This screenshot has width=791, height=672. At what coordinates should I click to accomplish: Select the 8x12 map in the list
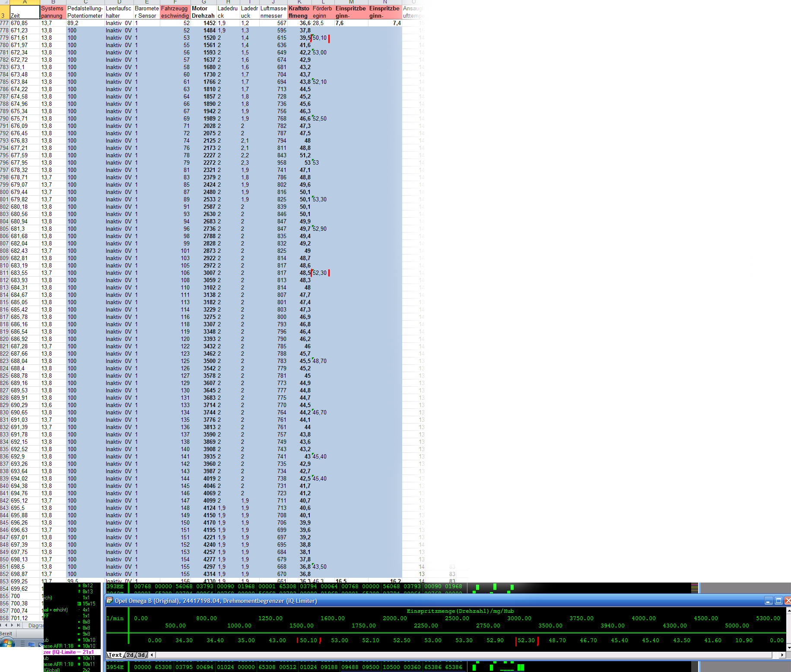click(88, 586)
